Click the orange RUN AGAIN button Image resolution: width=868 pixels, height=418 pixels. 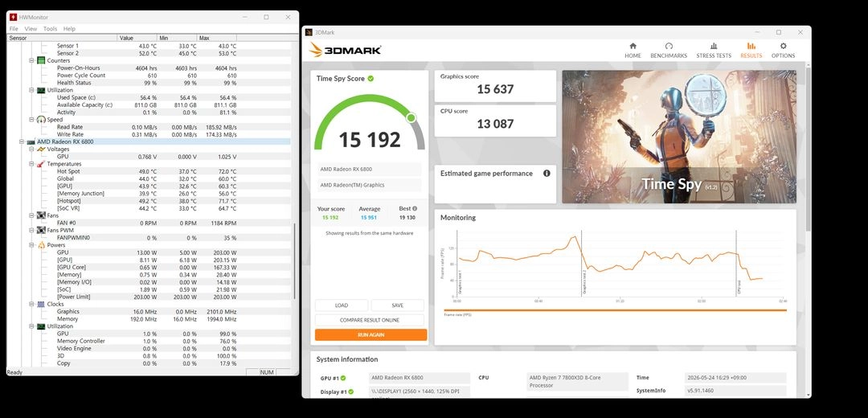click(x=371, y=335)
